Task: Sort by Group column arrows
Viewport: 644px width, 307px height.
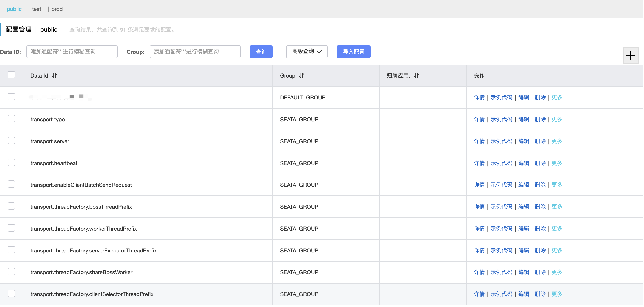Action: (302, 75)
